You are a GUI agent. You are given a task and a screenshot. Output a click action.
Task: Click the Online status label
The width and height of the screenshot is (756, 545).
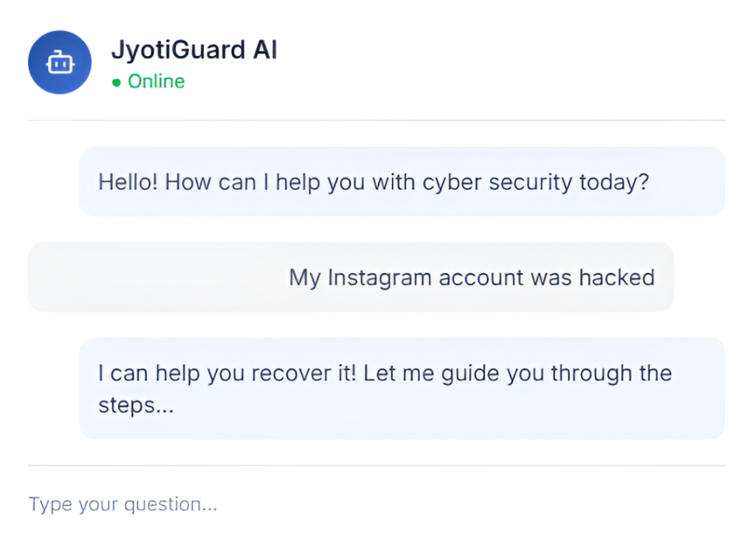(x=156, y=82)
